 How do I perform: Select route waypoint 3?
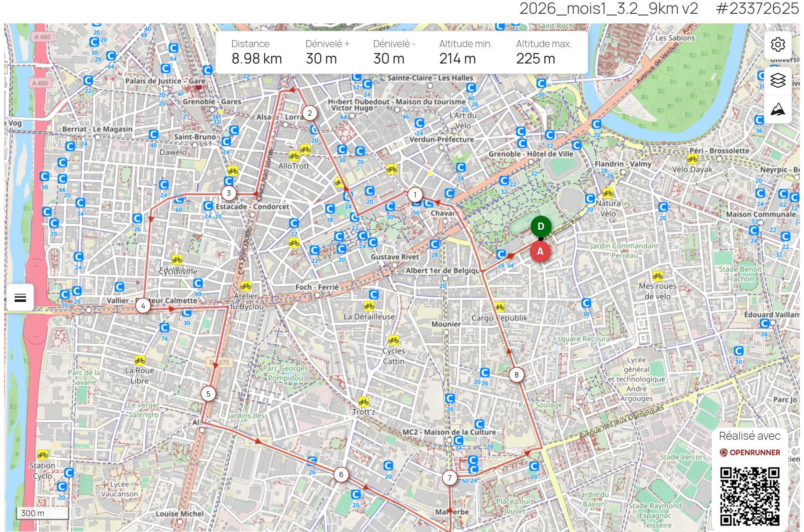point(228,193)
